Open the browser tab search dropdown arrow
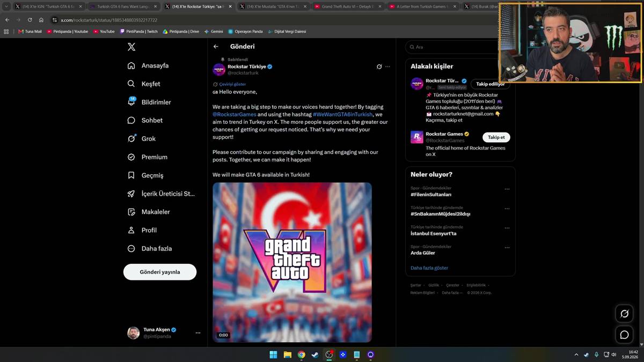Screen dimensions: 644x362 click(x=5, y=6)
